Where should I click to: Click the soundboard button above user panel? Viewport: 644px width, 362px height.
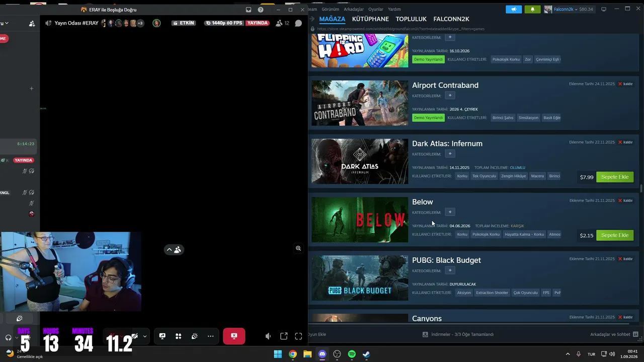(19, 318)
